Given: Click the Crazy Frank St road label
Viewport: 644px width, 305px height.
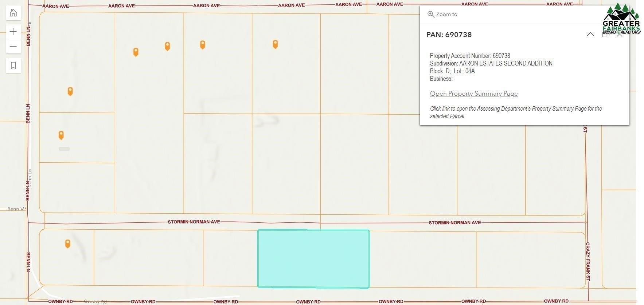Looking at the screenshot, I should coord(588,261).
